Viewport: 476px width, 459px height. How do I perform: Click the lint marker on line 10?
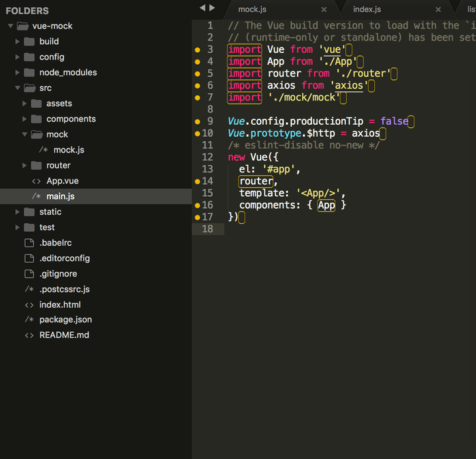(x=197, y=133)
